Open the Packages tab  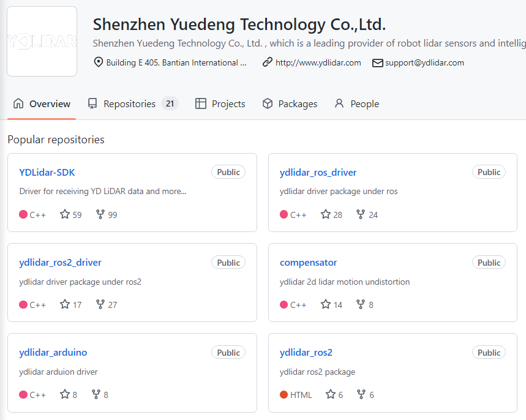(x=290, y=103)
